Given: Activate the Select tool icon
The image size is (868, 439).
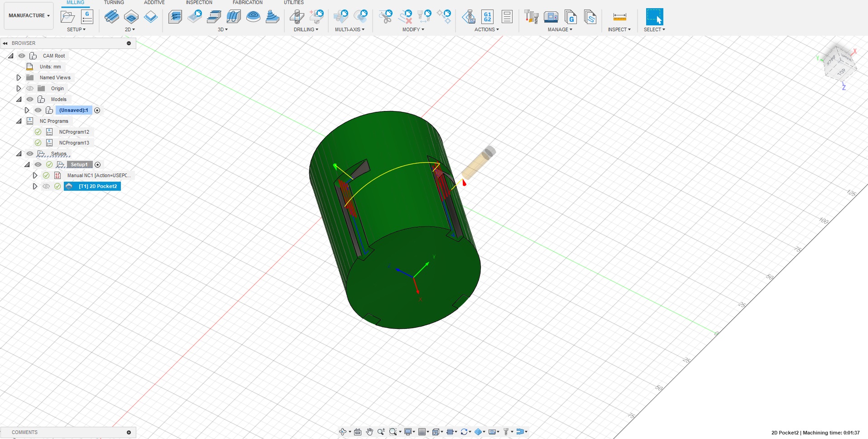Looking at the screenshot, I should pyautogui.click(x=654, y=17).
